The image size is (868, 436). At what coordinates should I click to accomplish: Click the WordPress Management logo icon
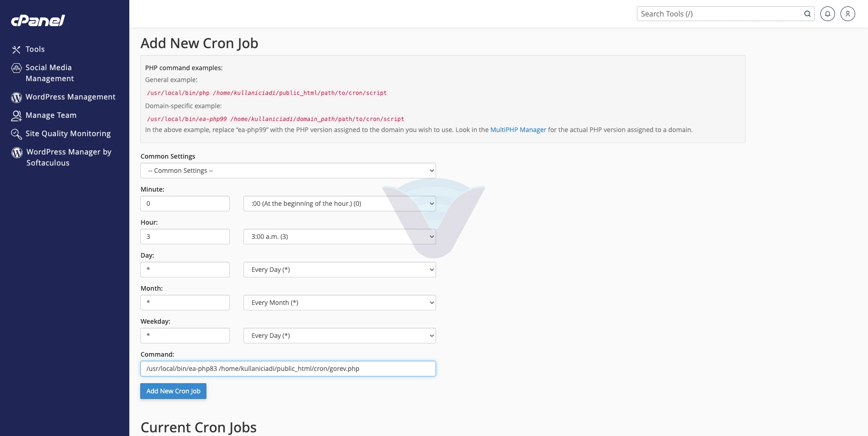tap(17, 97)
